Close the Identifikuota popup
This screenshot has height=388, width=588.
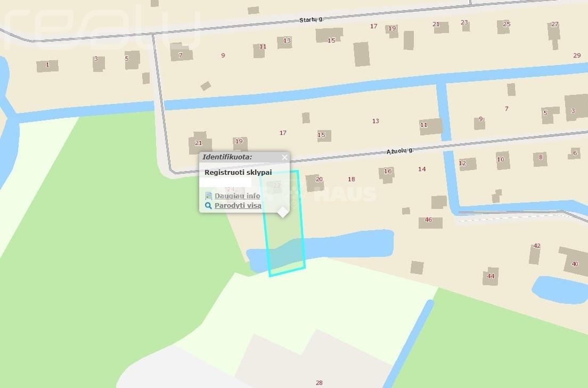284,157
